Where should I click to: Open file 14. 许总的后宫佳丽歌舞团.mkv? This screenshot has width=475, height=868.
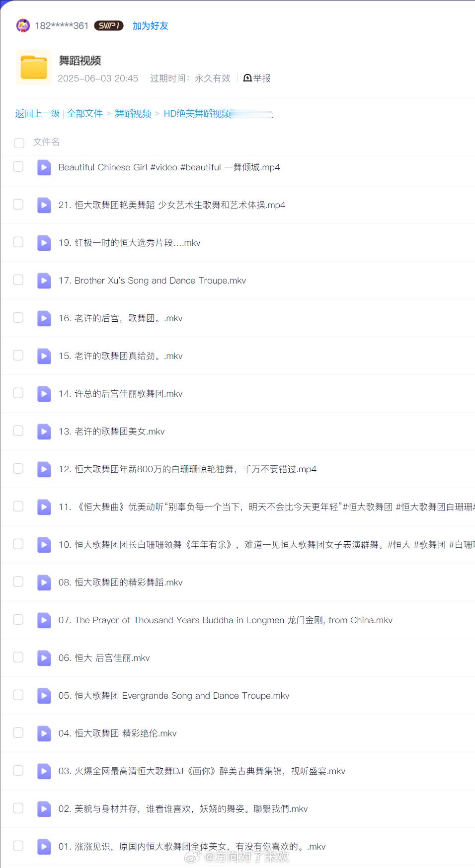(120, 394)
